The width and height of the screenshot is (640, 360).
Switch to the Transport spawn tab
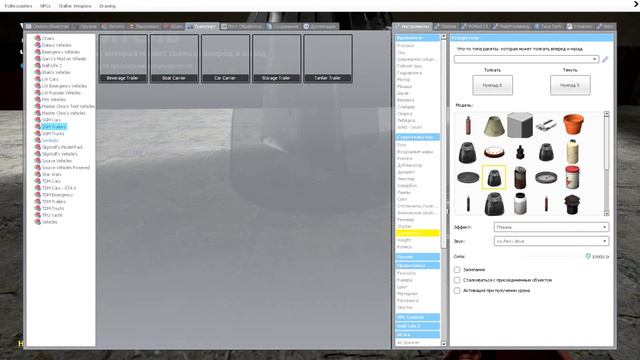[202, 27]
